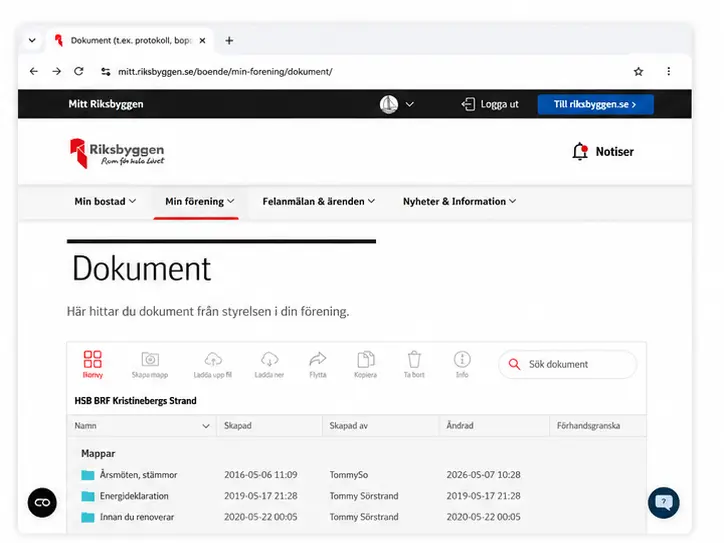This screenshot has width=724, height=543.
Task: Click the Till riksbyggen.se button
Action: [595, 104]
